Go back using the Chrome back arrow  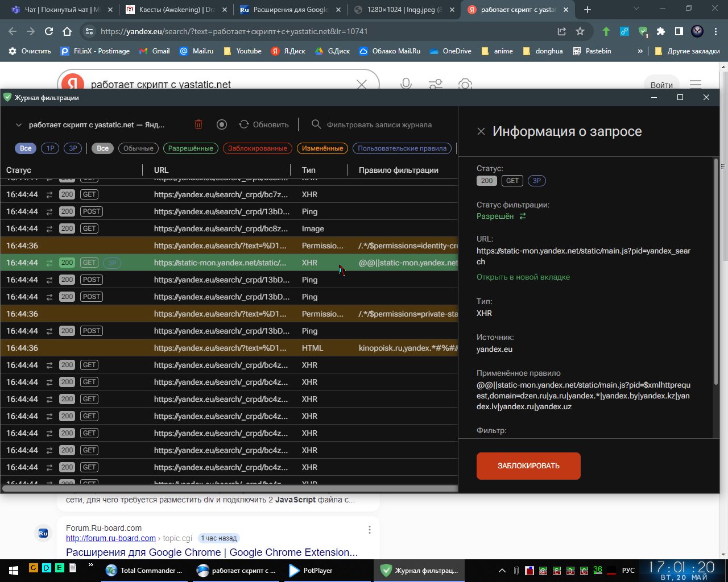[x=13, y=32]
